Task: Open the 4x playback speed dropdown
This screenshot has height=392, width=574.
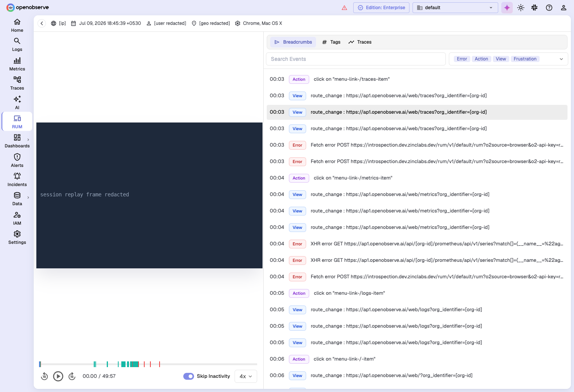Action: pyautogui.click(x=246, y=376)
